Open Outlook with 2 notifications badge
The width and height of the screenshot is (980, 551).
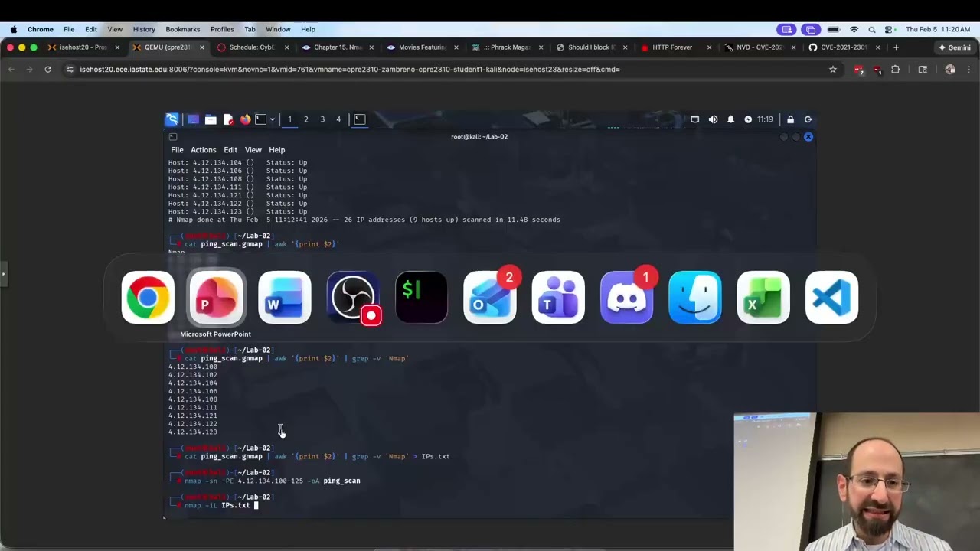pyautogui.click(x=490, y=298)
